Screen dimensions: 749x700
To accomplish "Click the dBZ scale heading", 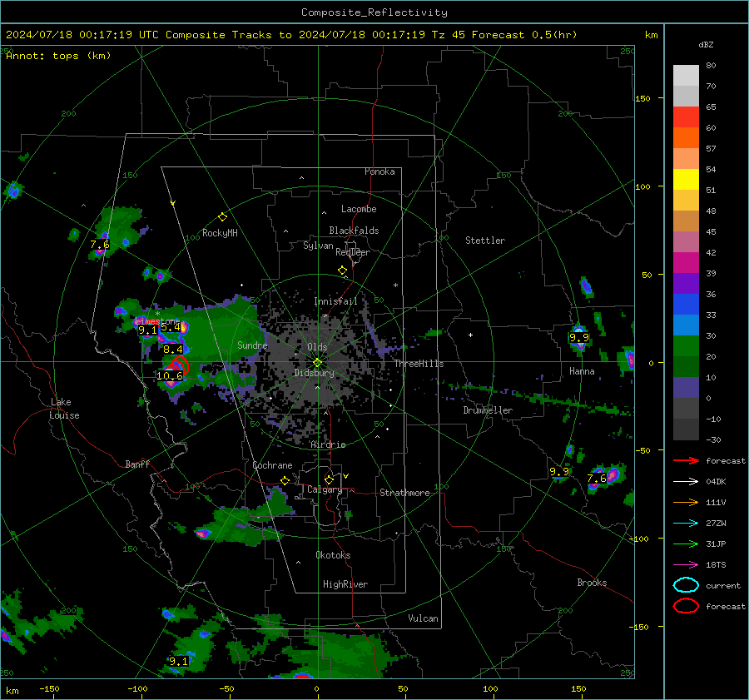I will tap(706, 45).
